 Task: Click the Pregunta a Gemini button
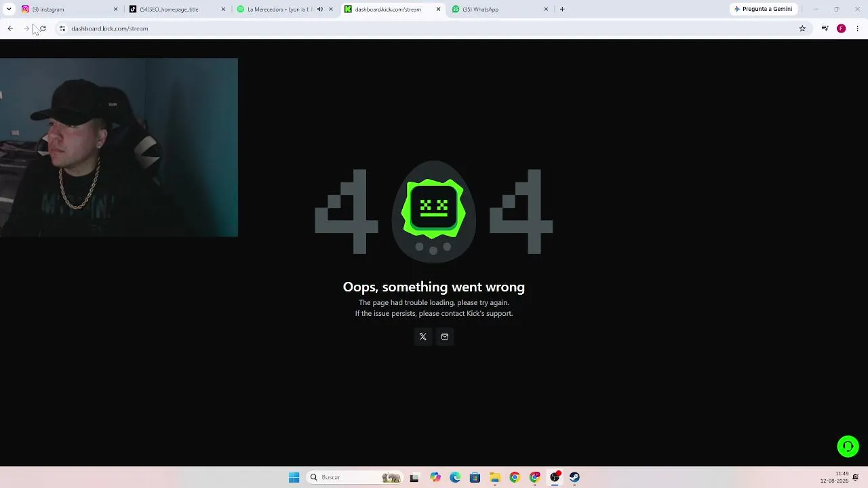[x=763, y=9]
